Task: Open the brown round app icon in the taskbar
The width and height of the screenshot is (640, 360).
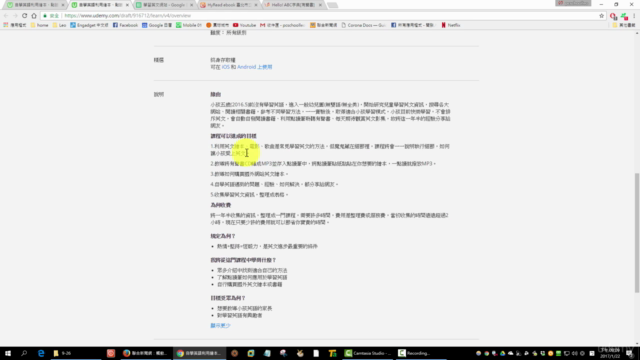Action: tap(234, 353)
